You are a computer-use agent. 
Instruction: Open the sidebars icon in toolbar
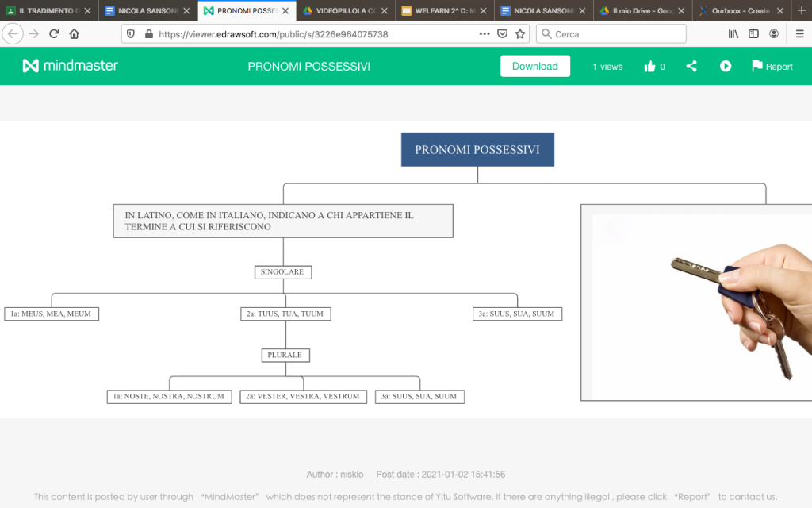[752, 33]
